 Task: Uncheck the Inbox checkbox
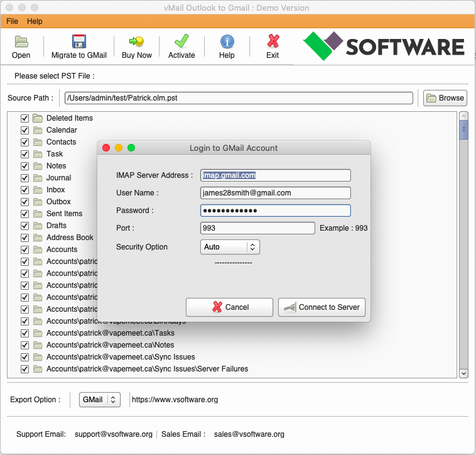click(24, 190)
